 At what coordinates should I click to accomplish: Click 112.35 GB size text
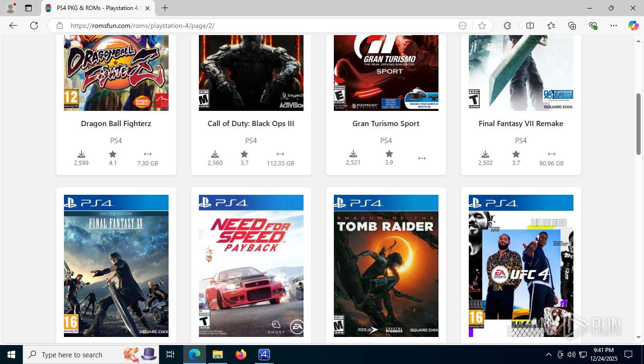[x=280, y=163]
